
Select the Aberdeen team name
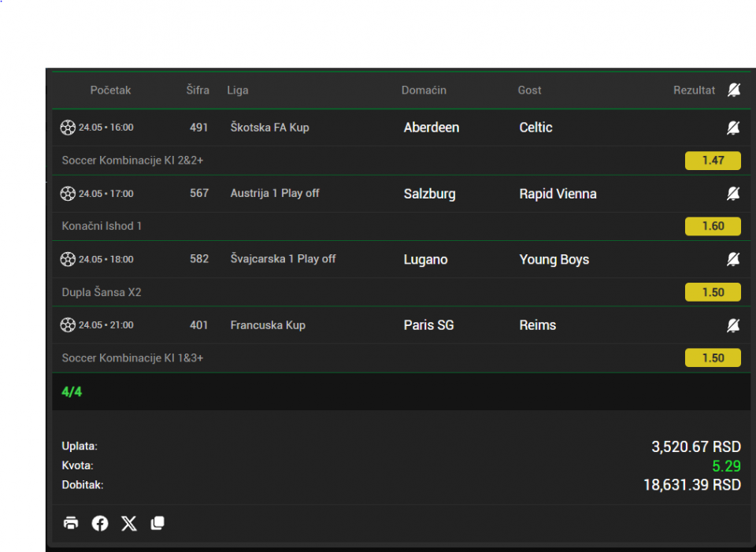[432, 128]
